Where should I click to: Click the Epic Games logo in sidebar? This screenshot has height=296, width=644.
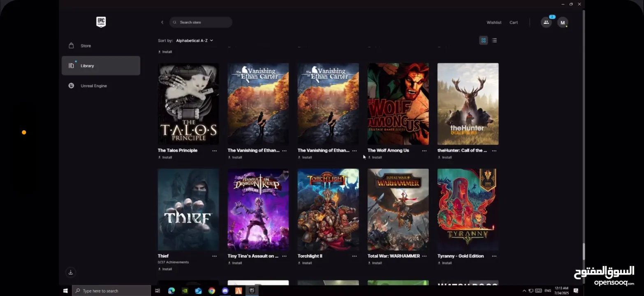tap(101, 22)
